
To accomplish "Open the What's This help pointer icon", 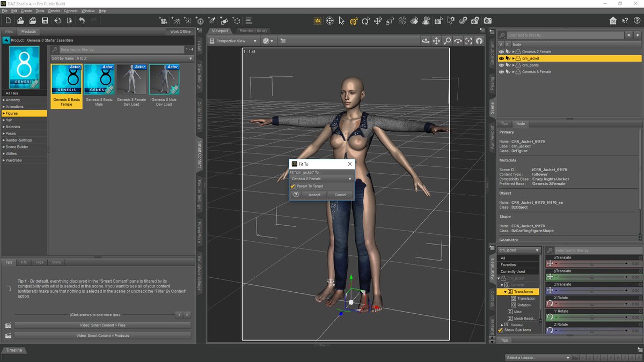I will tap(625, 21).
